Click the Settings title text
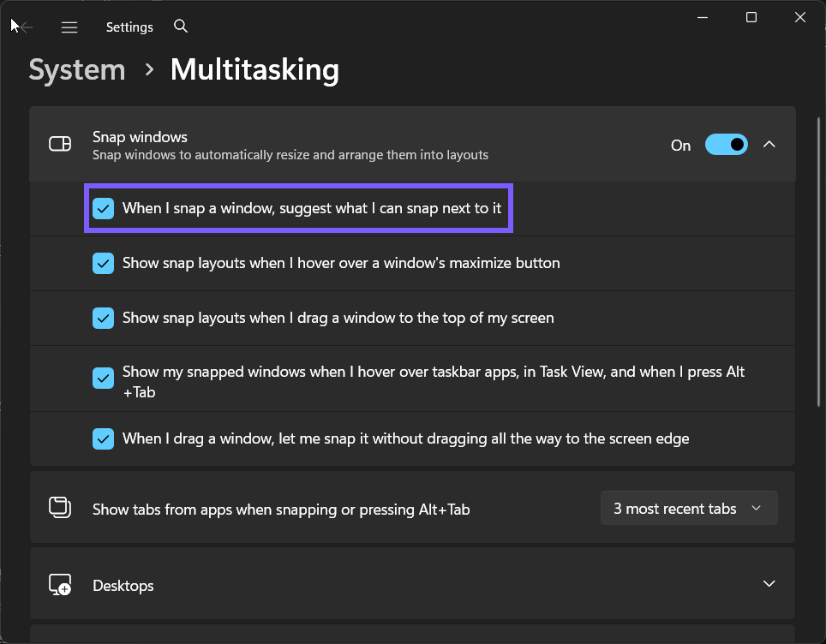826x644 pixels. tap(129, 27)
